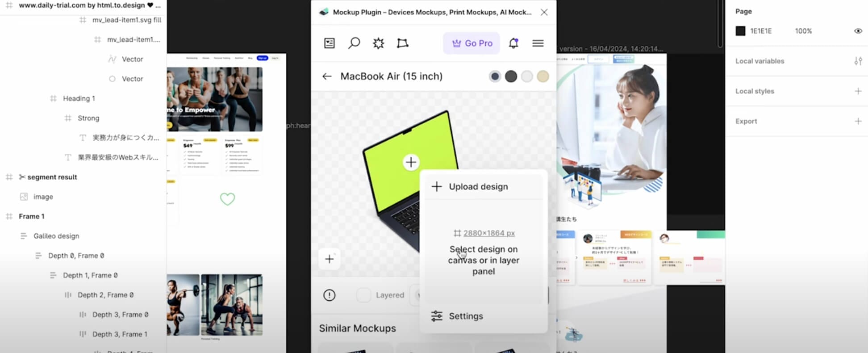
Task: Go back using the arrow beside MacBook Air
Action: click(327, 76)
